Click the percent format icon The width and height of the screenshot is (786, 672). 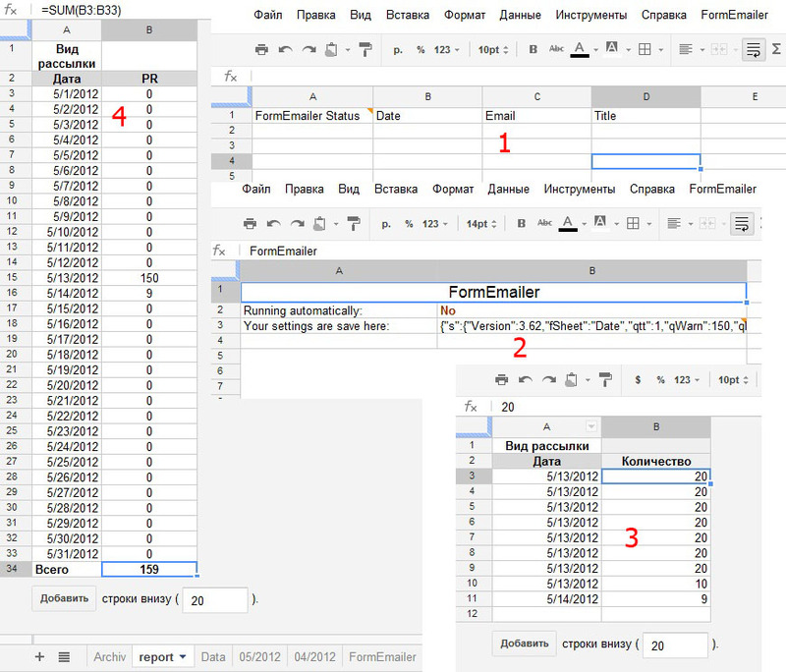click(x=421, y=48)
